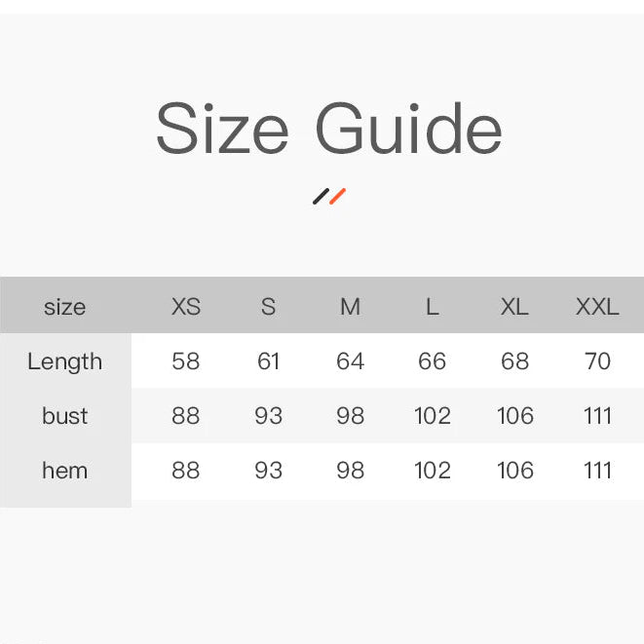Click the hem row label
644x644 pixels.
pos(64,471)
